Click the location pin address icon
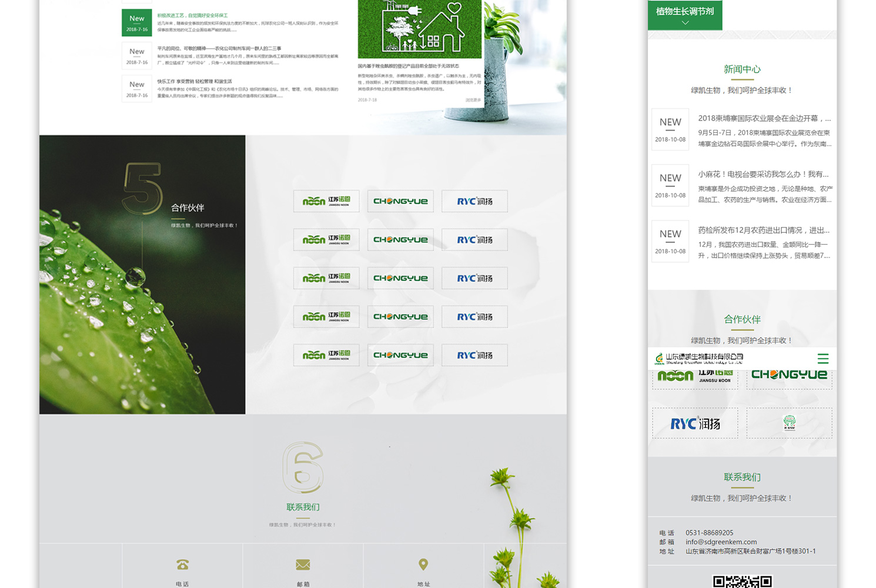This screenshot has width=876, height=588. tap(423, 564)
